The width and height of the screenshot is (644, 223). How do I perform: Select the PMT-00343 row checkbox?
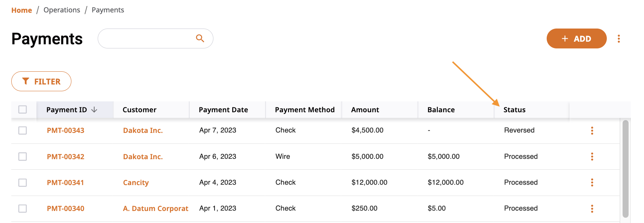pos(23,130)
